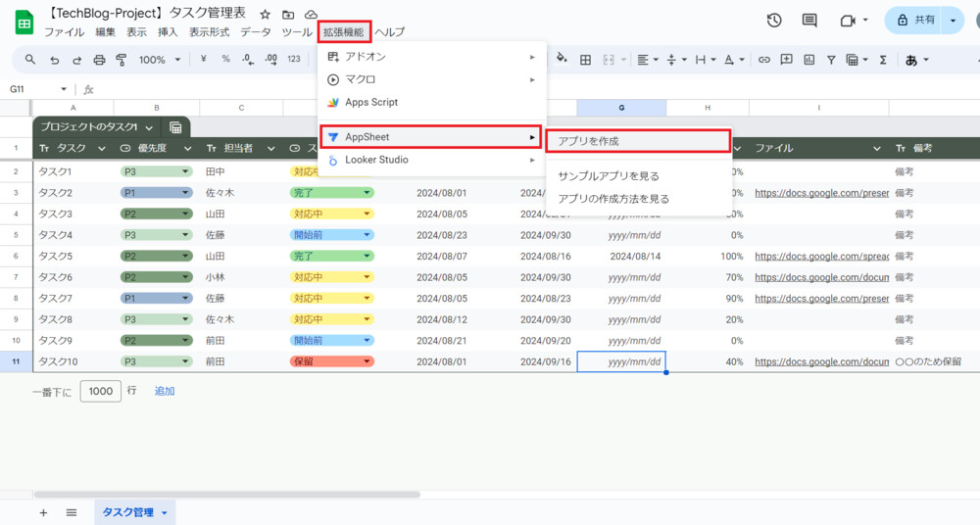This screenshot has height=525, width=980.
Task: Select the paint format roller tool
Action: pyautogui.click(x=122, y=60)
